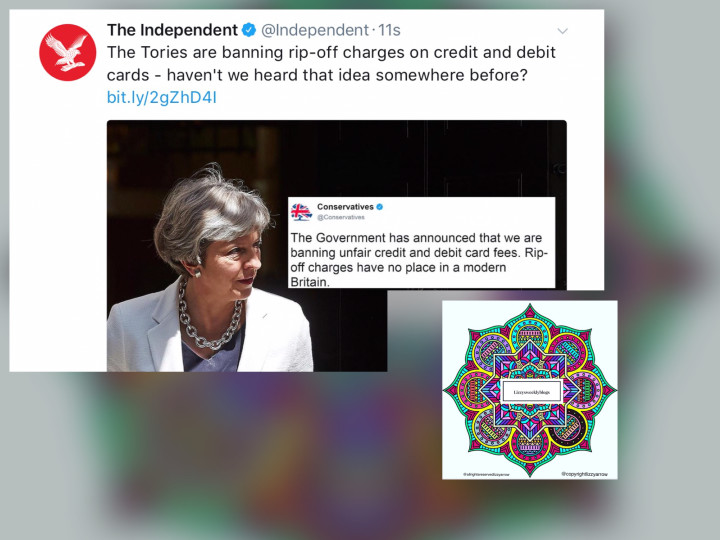This screenshot has width=720, height=540.
Task: Click the 11s tweet timestamp
Action: (x=389, y=30)
